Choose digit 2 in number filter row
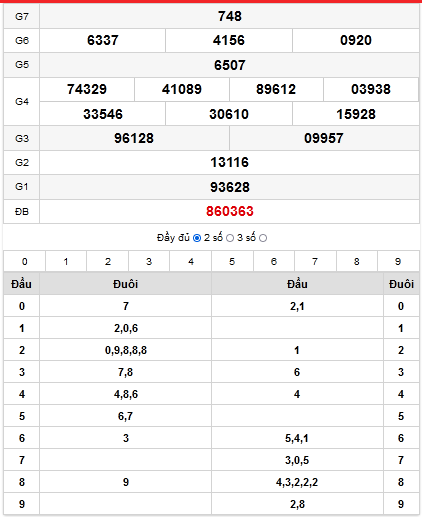The image size is (422, 517). pos(108,262)
